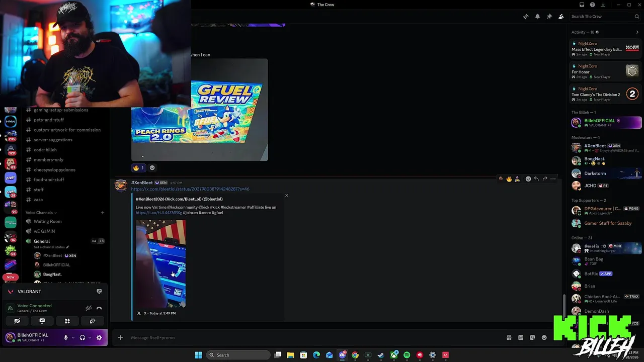Open microphone input options arrow
This screenshot has height=362, width=644.
pyautogui.click(x=73, y=338)
